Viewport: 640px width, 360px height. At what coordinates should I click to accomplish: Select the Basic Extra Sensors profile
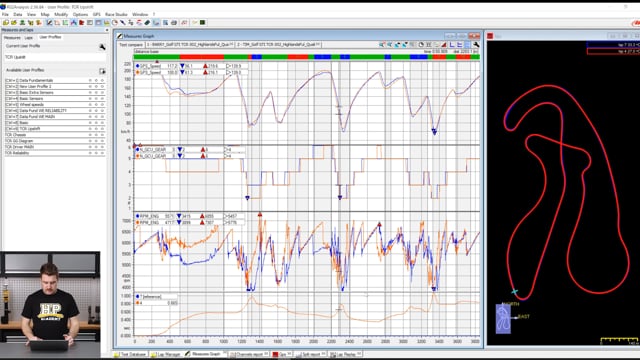click(54, 93)
